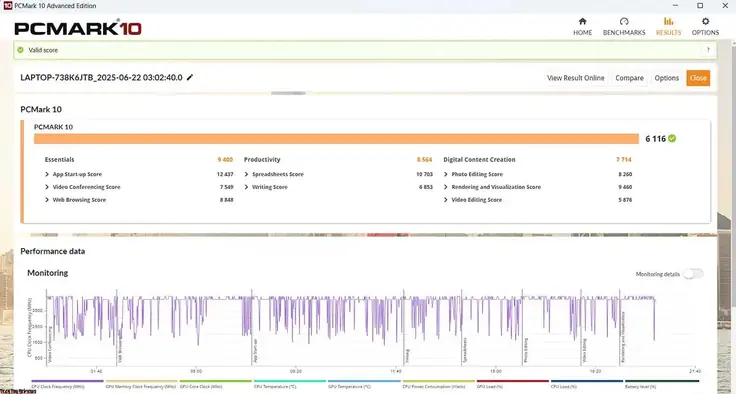Click the green check next to 6 116

click(x=672, y=139)
